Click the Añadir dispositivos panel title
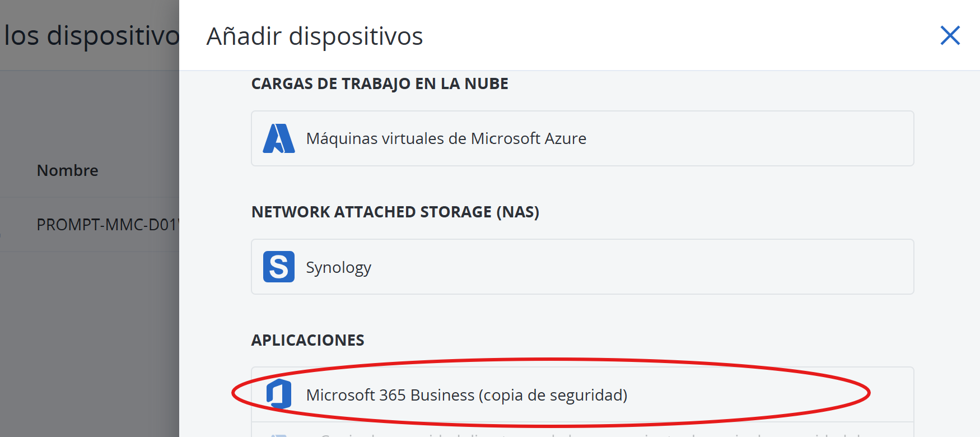The image size is (980, 437). click(315, 36)
